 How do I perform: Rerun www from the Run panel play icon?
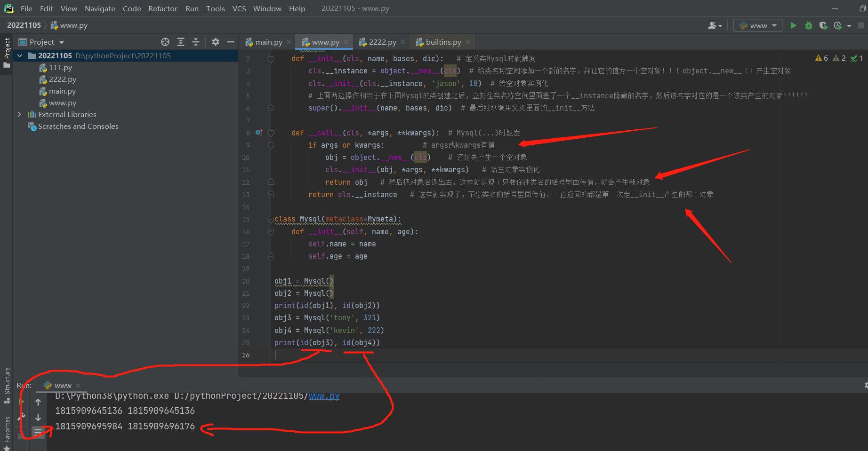21,402
